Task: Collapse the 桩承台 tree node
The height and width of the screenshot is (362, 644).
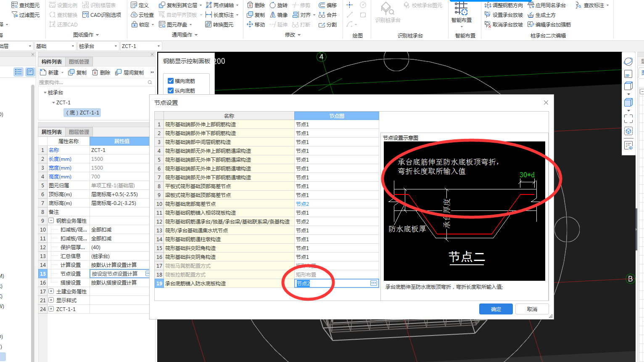Action: 45,93
